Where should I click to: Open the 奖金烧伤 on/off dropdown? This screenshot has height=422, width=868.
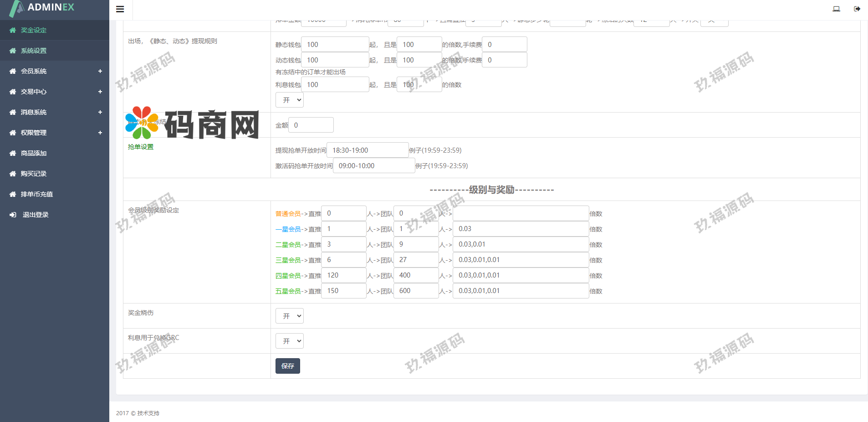click(x=289, y=316)
